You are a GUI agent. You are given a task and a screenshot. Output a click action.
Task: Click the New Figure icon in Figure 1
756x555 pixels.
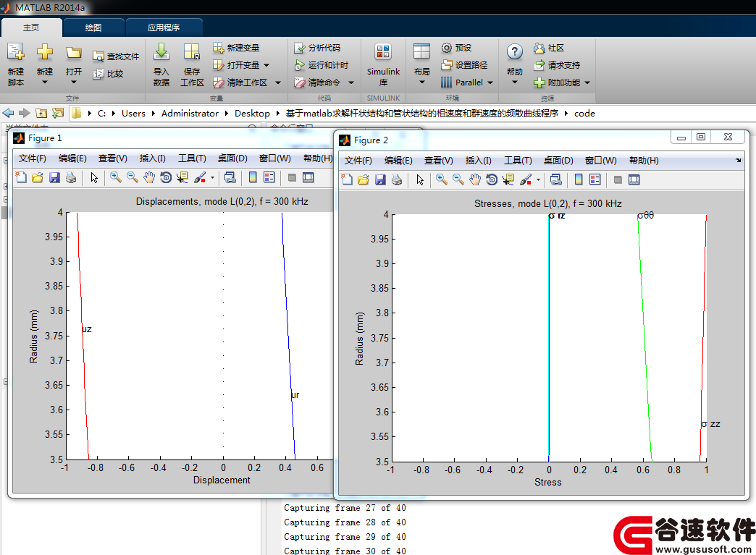[21, 177]
